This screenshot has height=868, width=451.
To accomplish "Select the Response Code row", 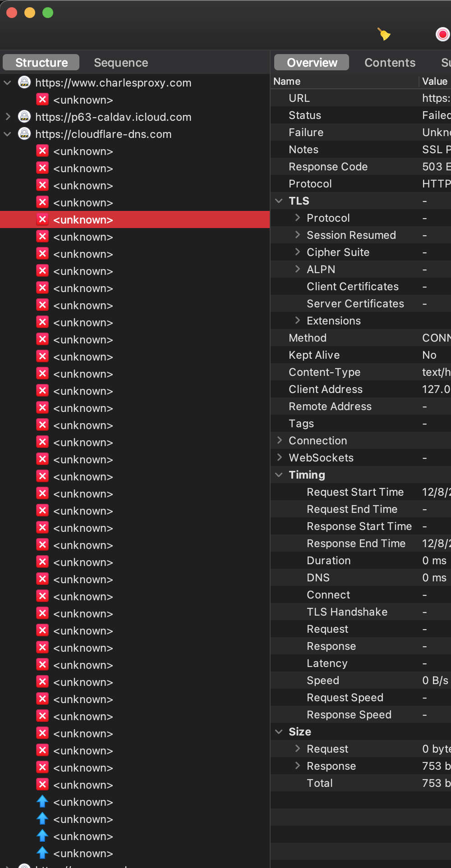I will coord(361,166).
